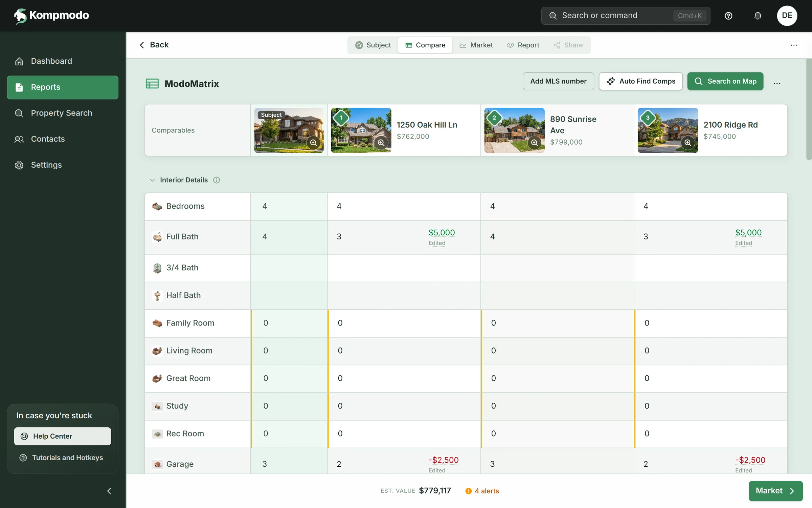The height and width of the screenshot is (508, 812).
Task: Click the page vertical scrollbar
Action: point(809,109)
